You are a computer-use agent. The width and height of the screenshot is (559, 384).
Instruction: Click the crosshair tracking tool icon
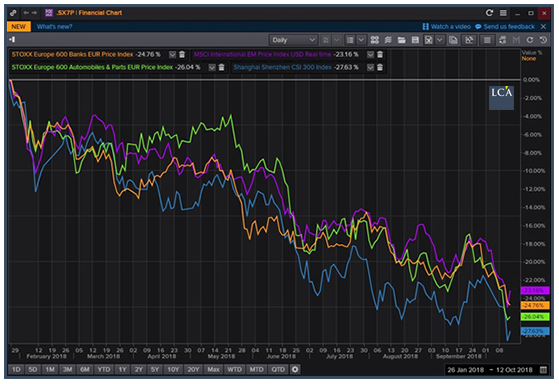click(374, 40)
